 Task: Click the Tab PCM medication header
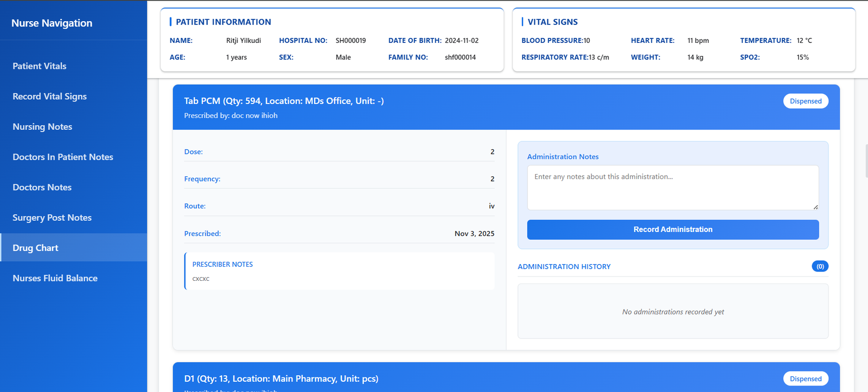coord(284,101)
